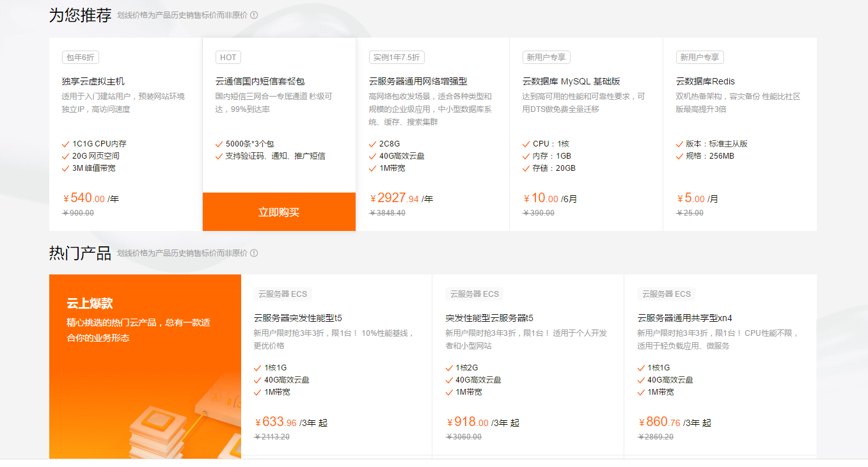Open the 云服务器突发性能型t5 product title

point(298,318)
